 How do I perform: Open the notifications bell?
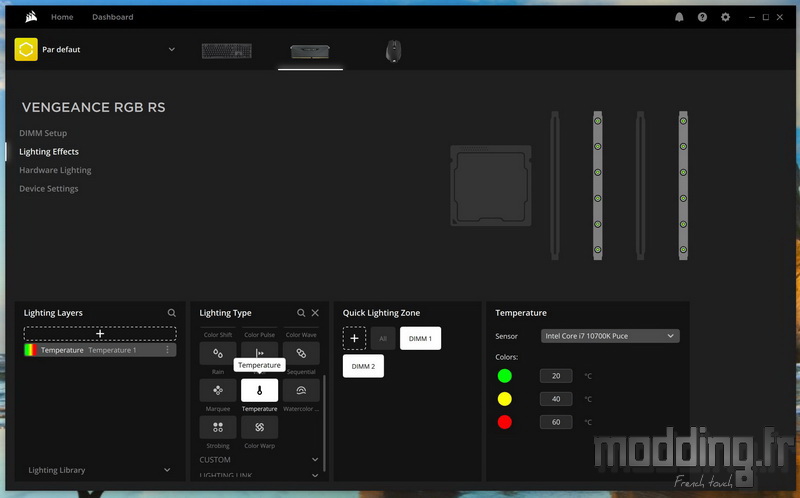tap(679, 17)
